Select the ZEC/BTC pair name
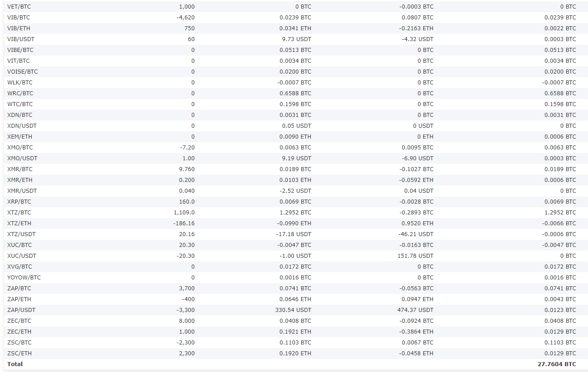Screen dimensions: 588x372 19,321
